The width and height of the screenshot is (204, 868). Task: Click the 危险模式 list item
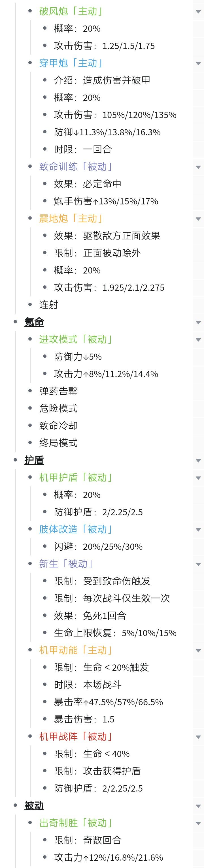point(58,409)
